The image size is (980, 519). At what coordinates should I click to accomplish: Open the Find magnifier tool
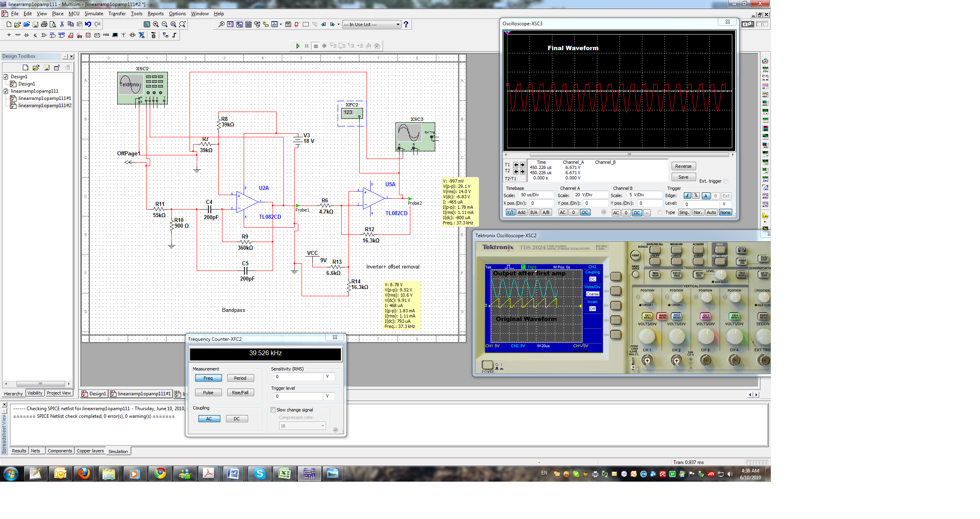[x=221, y=24]
